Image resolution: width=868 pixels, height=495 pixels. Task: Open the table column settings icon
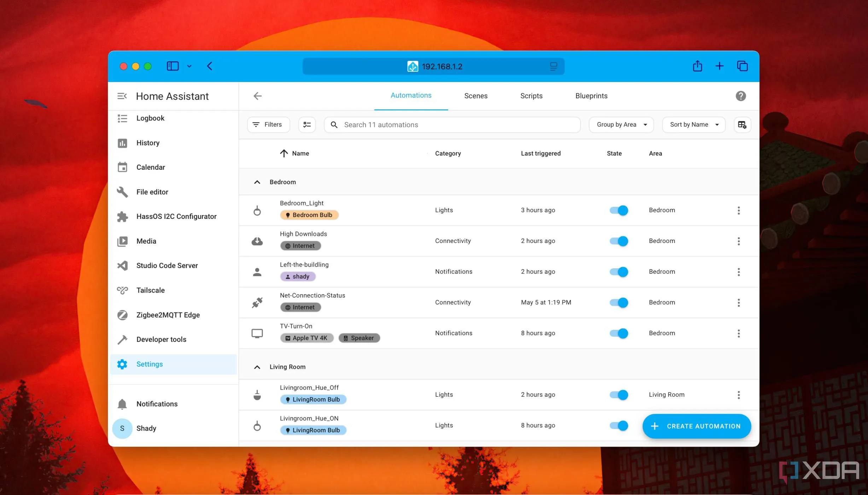click(742, 124)
